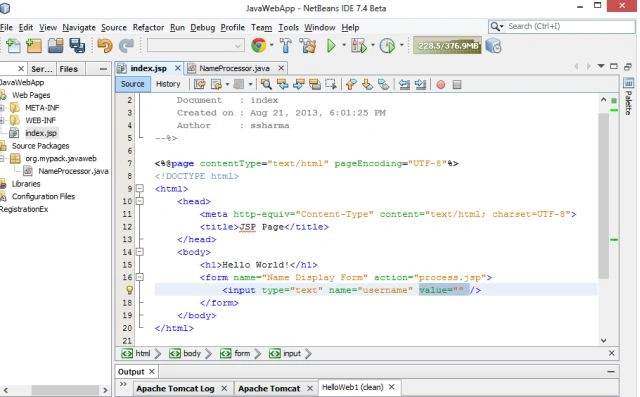Click Clean and Build Project icon
640x397 pixels.
click(x=308, y=45)
